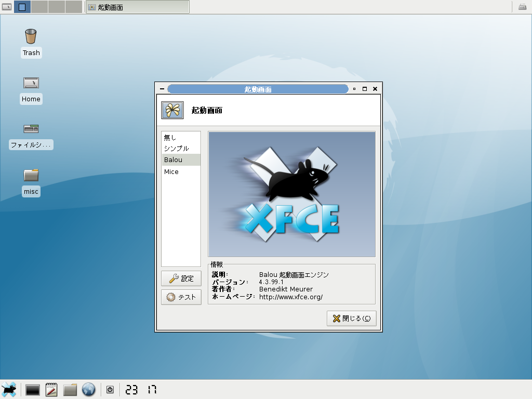Click the 起動画面 heading text in dialog
532x399 pixels.
click(207, 110)
